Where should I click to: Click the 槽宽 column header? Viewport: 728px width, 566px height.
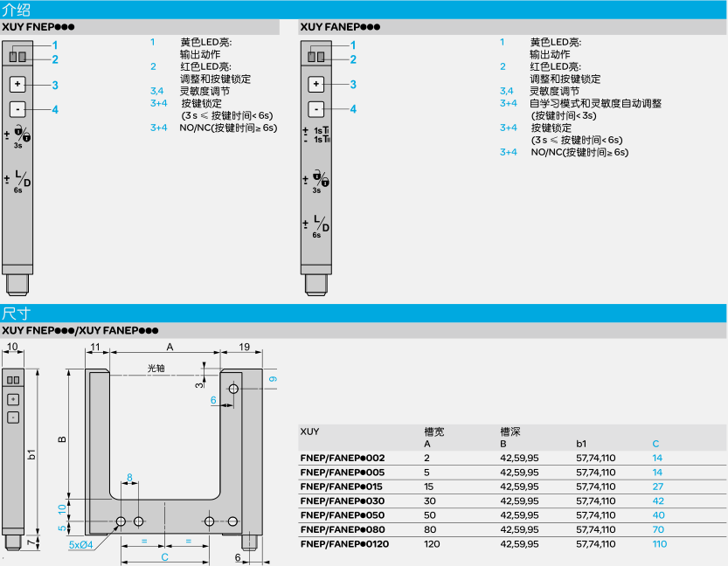(x=433, y=431)
